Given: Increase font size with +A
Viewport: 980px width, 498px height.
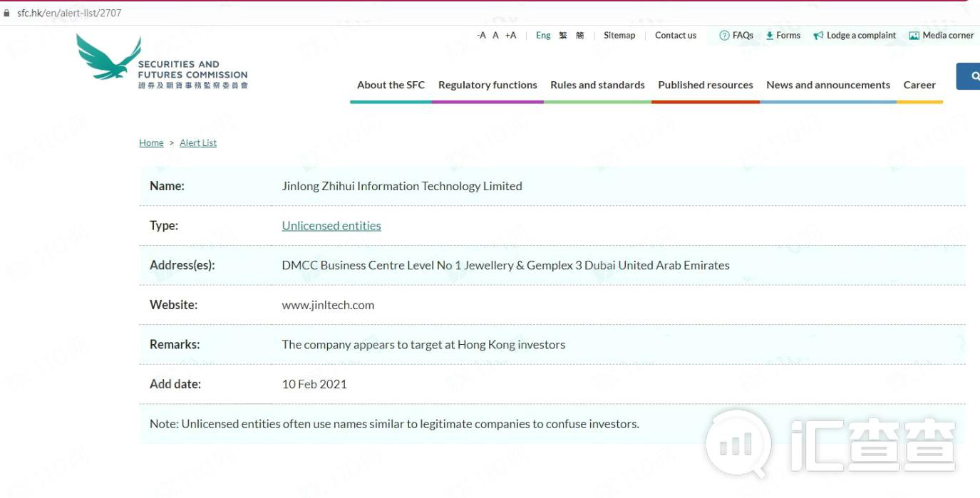Looking at the screenshot, I should click(x=510, y=36).
